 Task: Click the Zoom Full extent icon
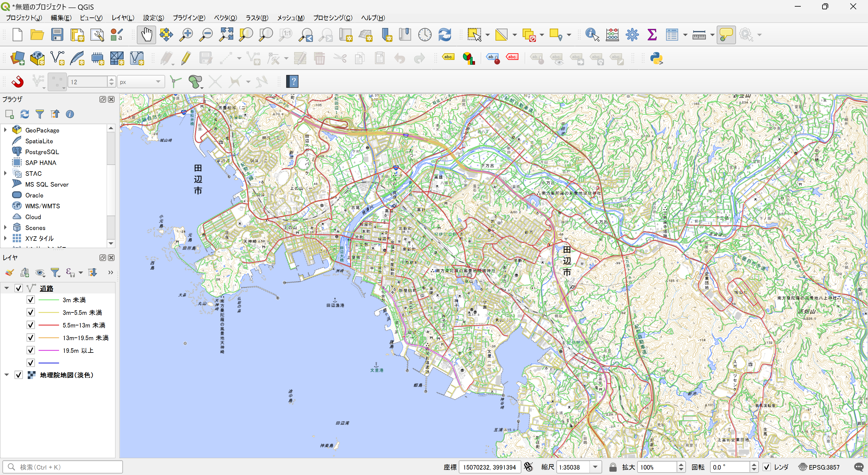pyautogui.click(x=226, y=35)
